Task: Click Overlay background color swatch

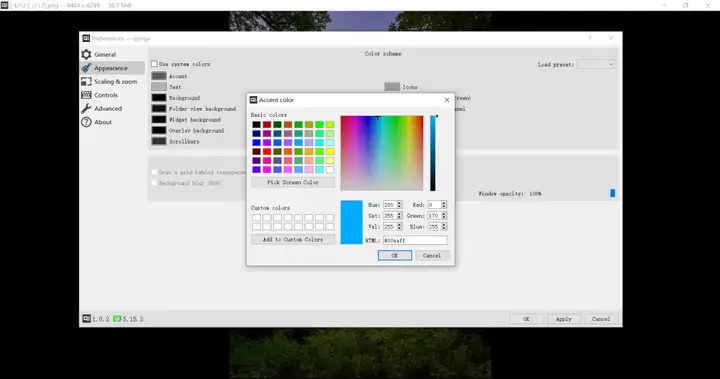Action: [x=159, y=130]
